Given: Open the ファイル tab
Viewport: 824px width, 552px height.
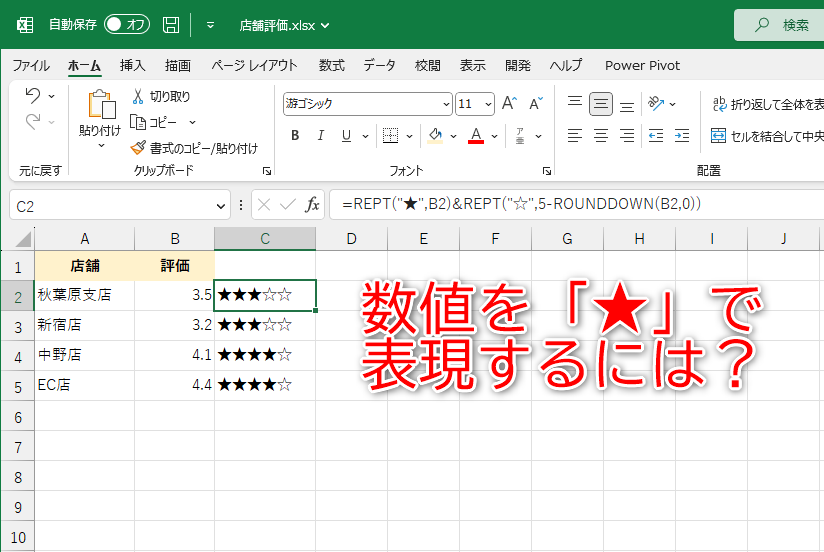Looking at the screenshot, I should [31, 66].
